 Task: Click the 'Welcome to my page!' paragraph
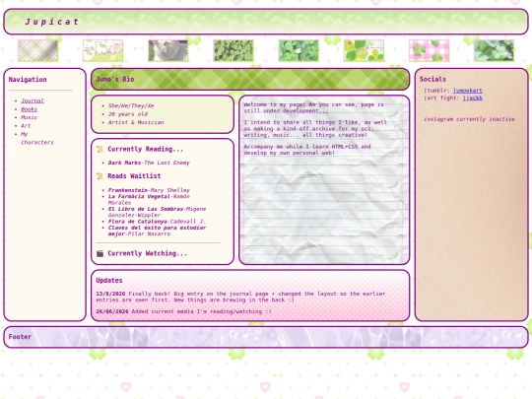pyautogui.click(x=314, y=108)
